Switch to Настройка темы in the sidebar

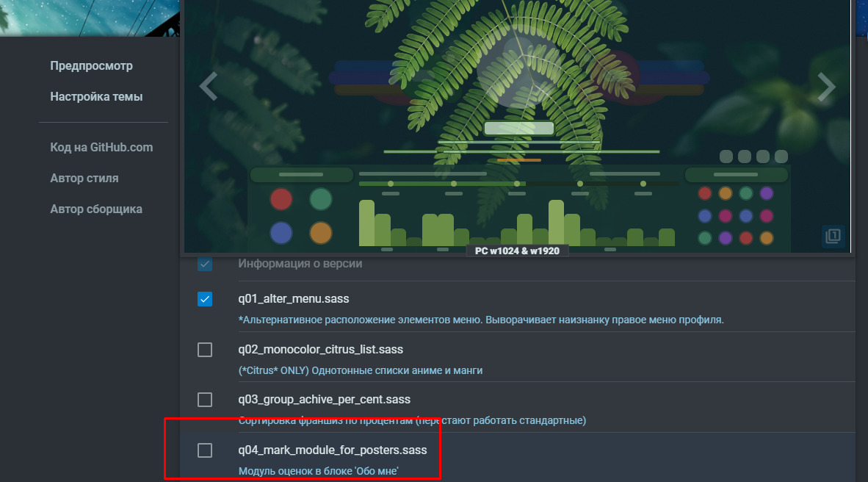[x=96, y=97]
